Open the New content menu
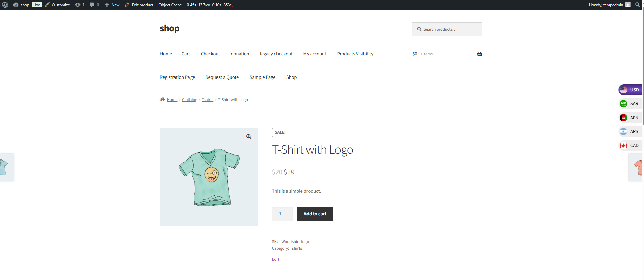 click(112, 5)
